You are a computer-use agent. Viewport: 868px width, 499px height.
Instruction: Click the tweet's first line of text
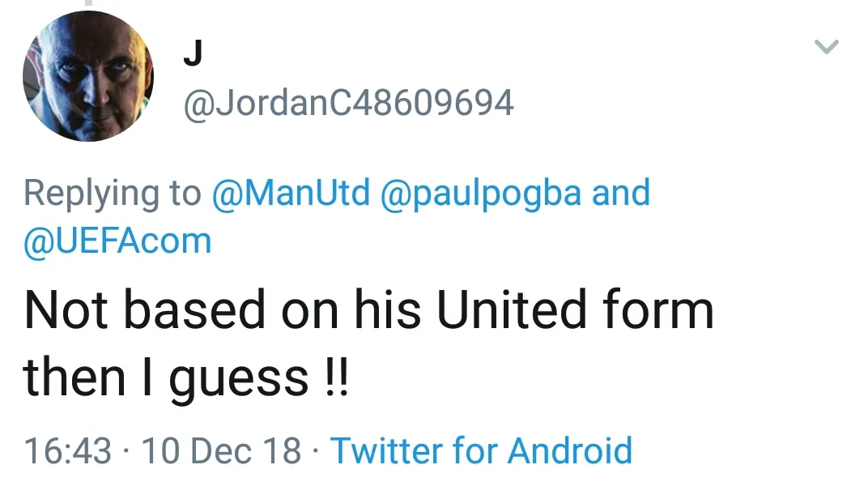tap(368, 310)
